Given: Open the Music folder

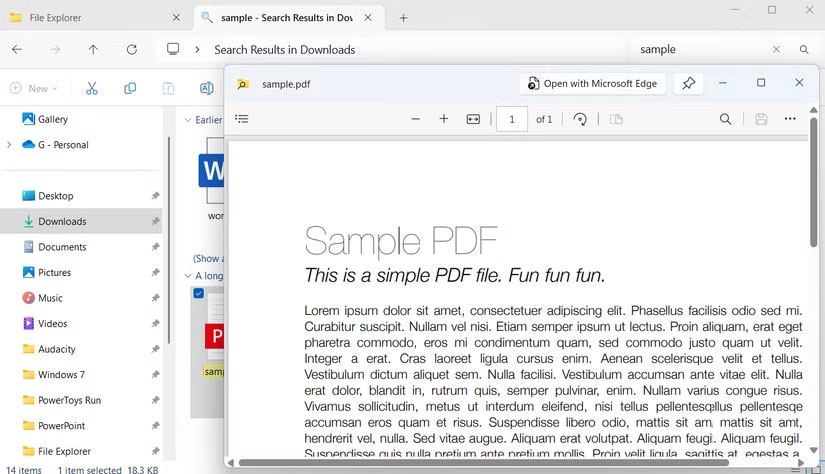Looking at the screenshot, I should (50, 298).
